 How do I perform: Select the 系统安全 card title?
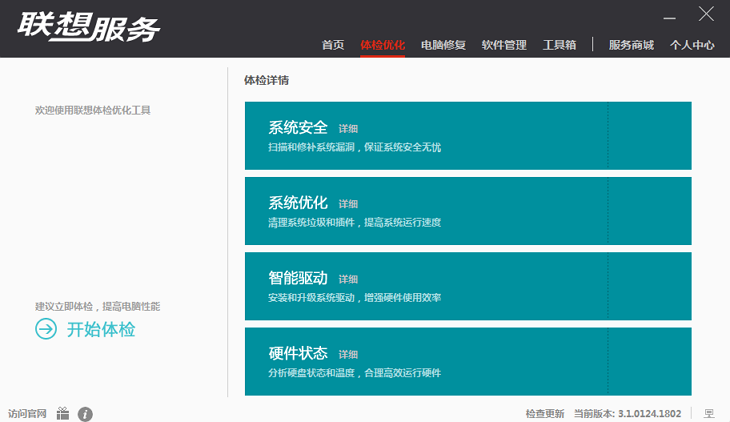point(298,128)
